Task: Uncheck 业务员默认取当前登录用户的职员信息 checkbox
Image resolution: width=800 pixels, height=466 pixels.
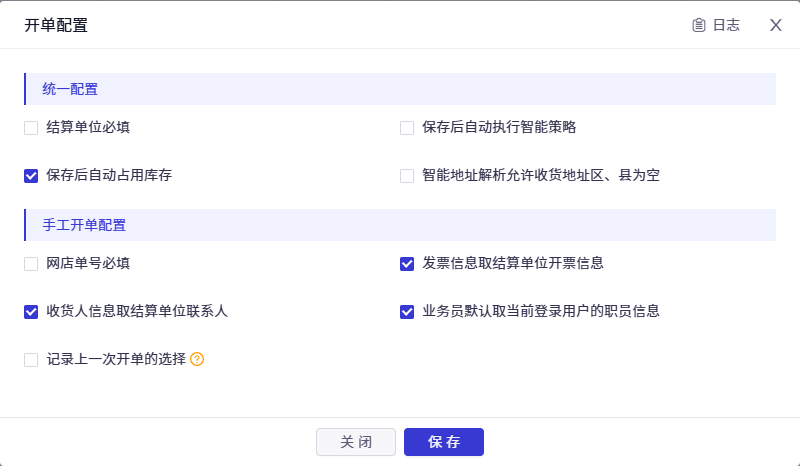Action: tap(407, 312)
